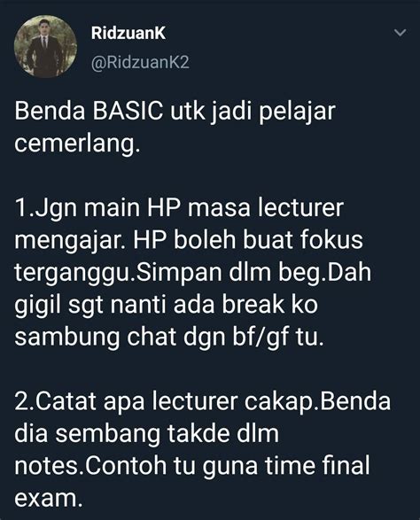The height and width of the screenshot is (520, 420).
Task: Open RidzuanK's profile picture
Action: point(45,46)
